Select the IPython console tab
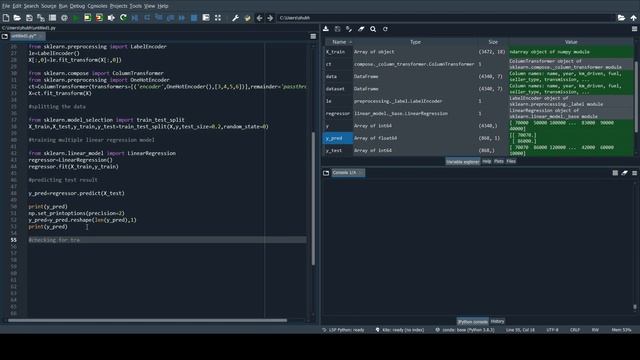 coord(472,322)
